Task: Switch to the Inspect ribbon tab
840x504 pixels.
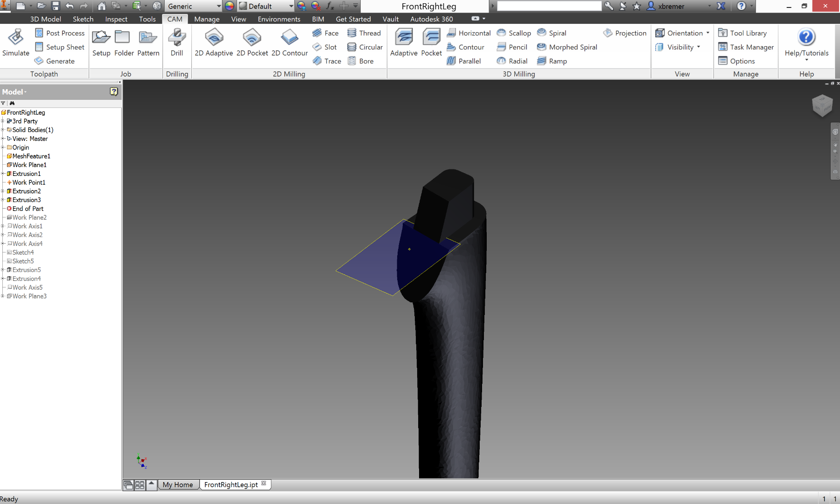Action: [116, 19]
